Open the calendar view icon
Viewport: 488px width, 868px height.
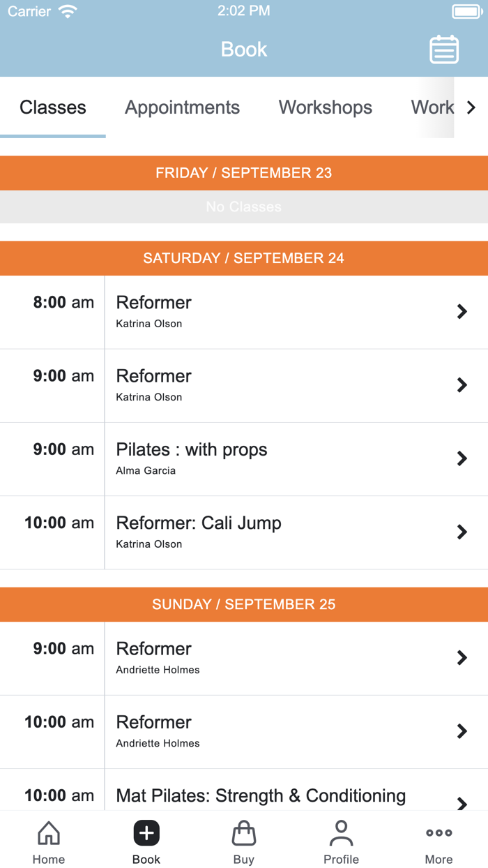pos(444,50)
